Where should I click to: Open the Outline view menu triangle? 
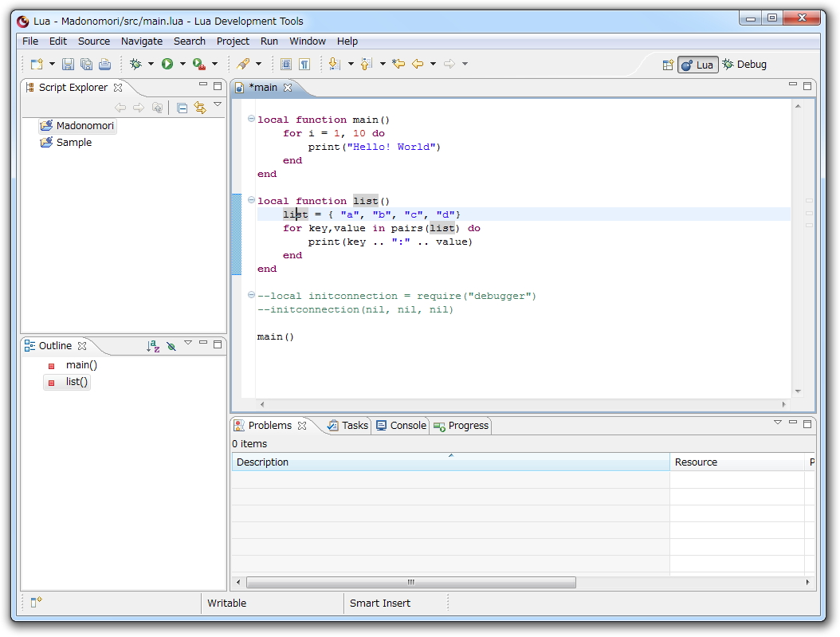[188, 344]
